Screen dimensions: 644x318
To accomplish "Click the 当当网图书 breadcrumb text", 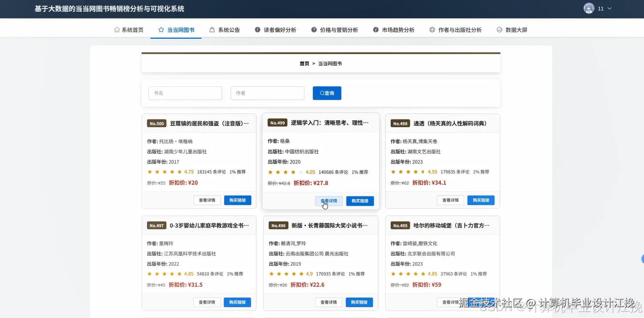I will click(x=330, y=64).
